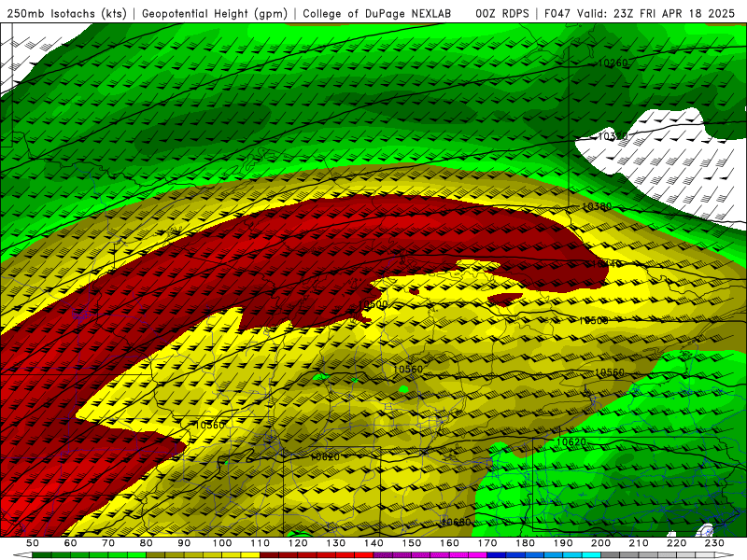Click the 110 knot color scale label
The width and height of the screenshot is (747, 560).
[x=261, y=543]
